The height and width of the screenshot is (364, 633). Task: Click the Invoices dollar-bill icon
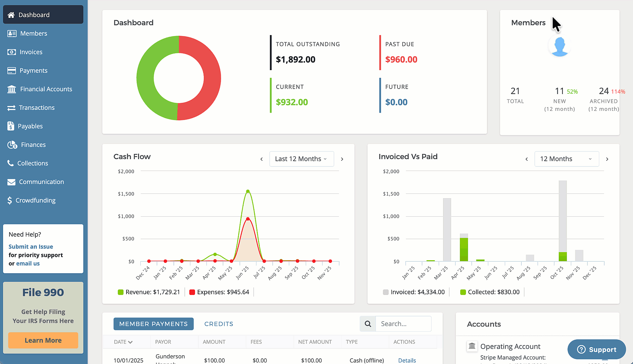tap(11, 52)
